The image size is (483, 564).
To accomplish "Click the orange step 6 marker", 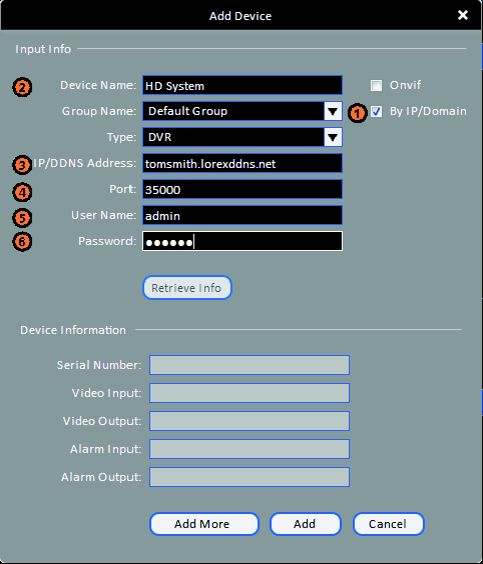I will coord(22,242).
